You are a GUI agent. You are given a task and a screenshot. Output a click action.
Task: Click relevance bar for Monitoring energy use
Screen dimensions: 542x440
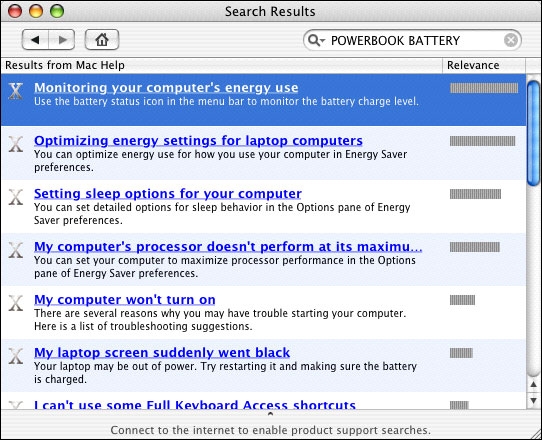click(x=484, y=88)
